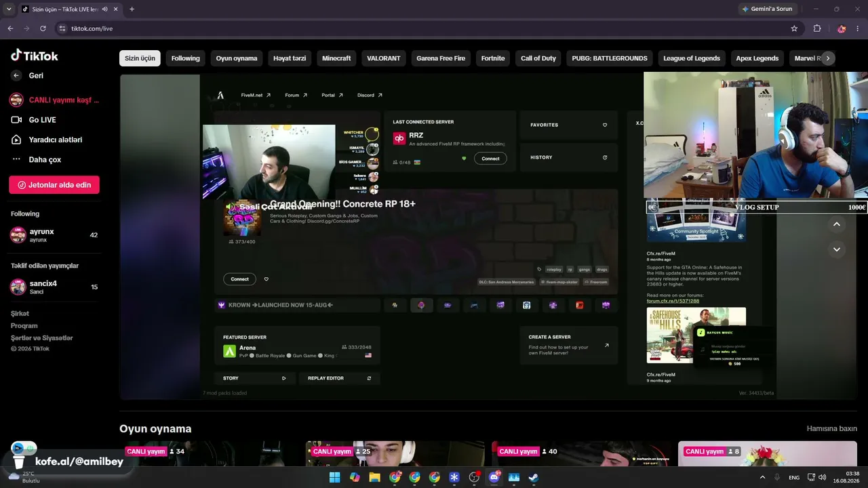This screenshot has width=868, height=488.
Task: Open the VALORANT category
Action: pyautogui.click(x=384, y=58)
